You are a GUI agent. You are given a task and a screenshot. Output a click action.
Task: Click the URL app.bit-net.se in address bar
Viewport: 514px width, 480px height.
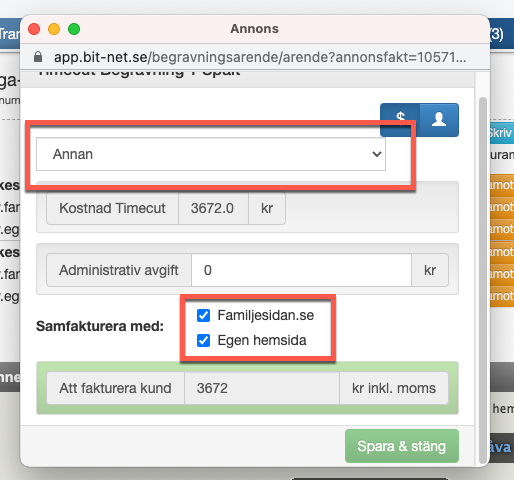click(260, 57)
